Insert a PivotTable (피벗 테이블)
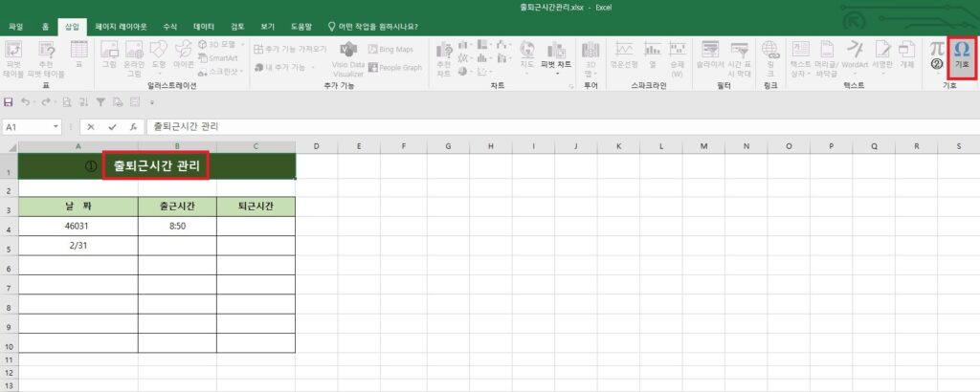This screenshot has height=392, width=980. [x=12, y=58]
